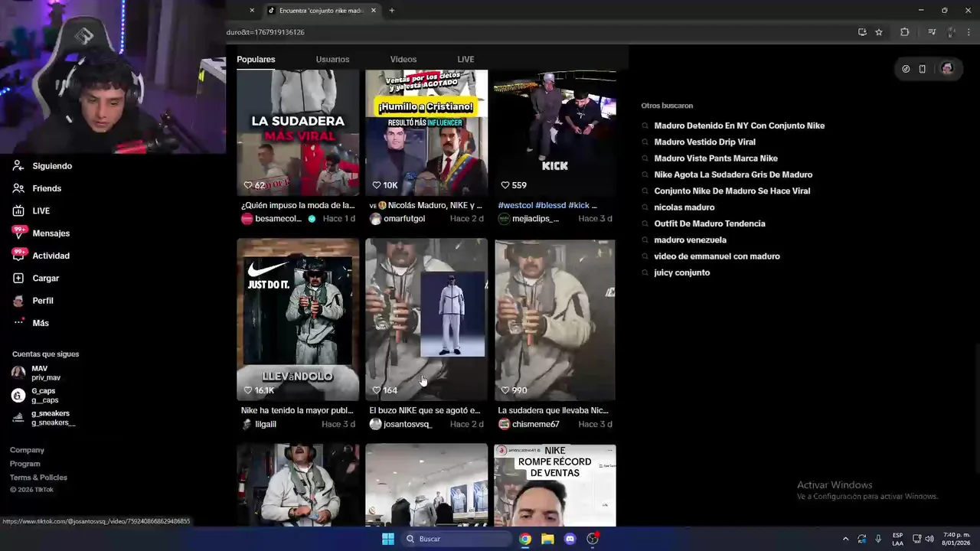Show hidden system tray icons

[x=845, y=539]
